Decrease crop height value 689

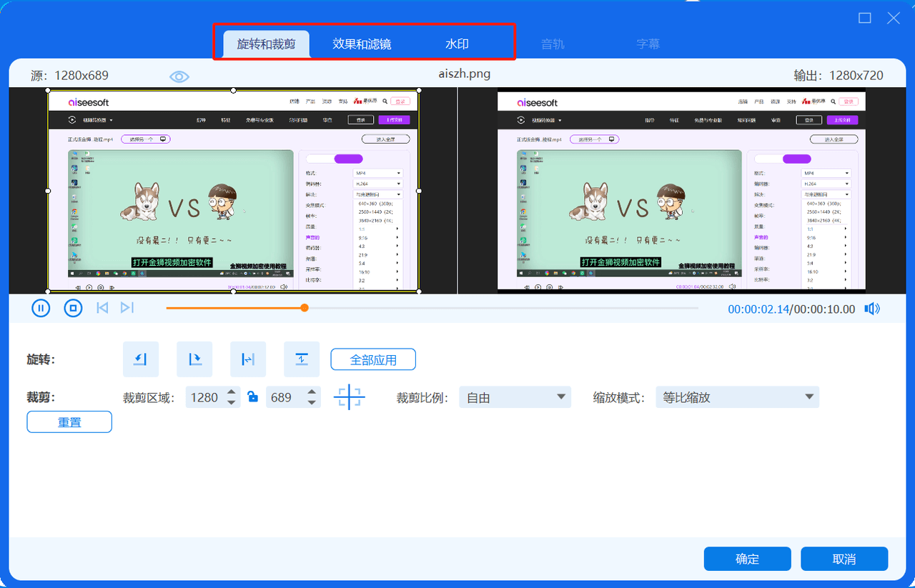click(312, 403)
